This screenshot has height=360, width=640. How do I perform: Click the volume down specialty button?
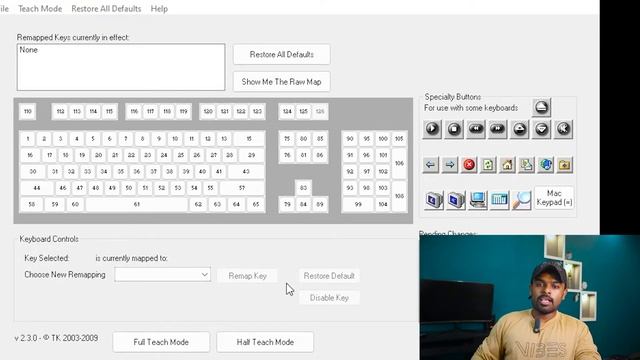point(541,129)
